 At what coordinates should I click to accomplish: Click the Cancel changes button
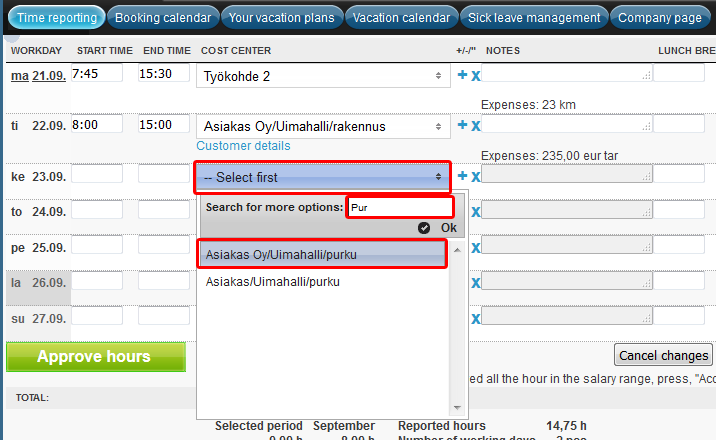click(663, 355)
